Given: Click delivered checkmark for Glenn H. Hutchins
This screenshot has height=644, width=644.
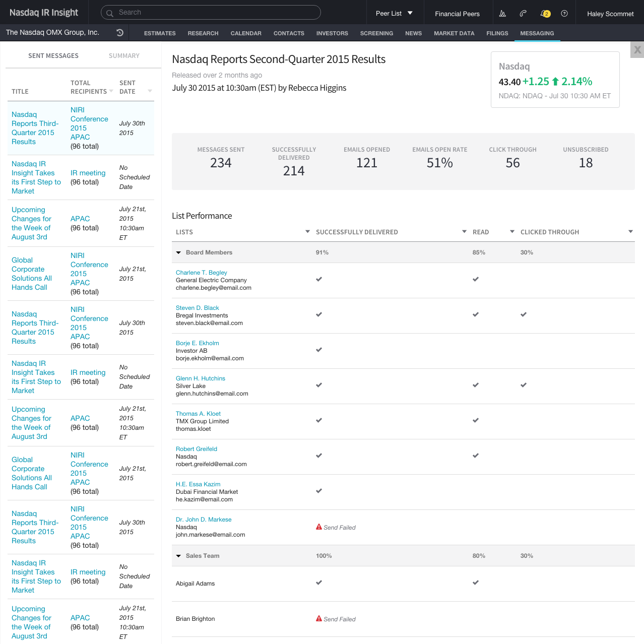Looking at the screenshot, I should tap(319, 385).
